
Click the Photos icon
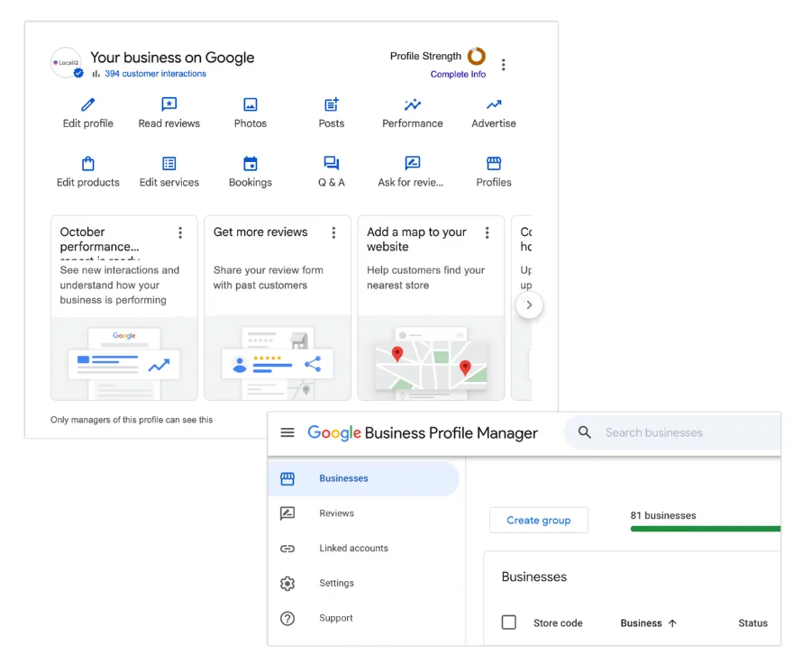coord(250,103)
